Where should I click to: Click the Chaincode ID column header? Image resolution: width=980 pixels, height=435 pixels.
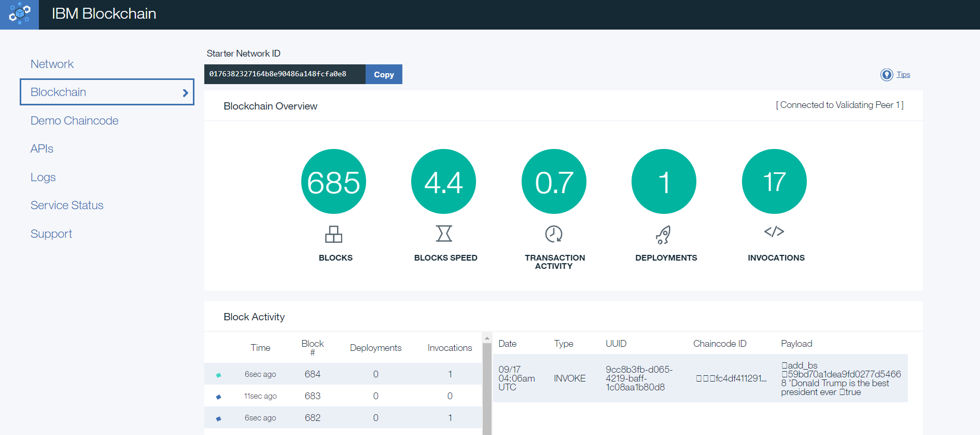(720, 344)
